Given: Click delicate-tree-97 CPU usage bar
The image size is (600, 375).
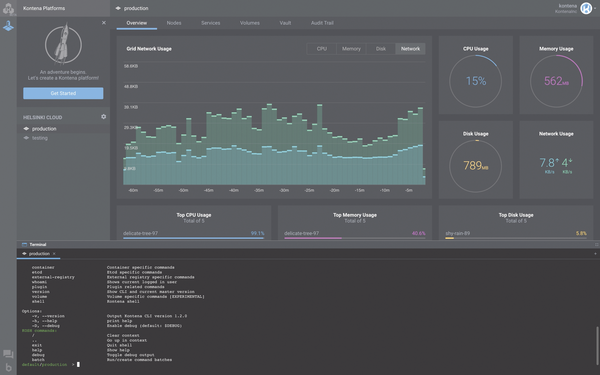Looking at the screenshot, I should pyautogui.click(x=194, y=238).
